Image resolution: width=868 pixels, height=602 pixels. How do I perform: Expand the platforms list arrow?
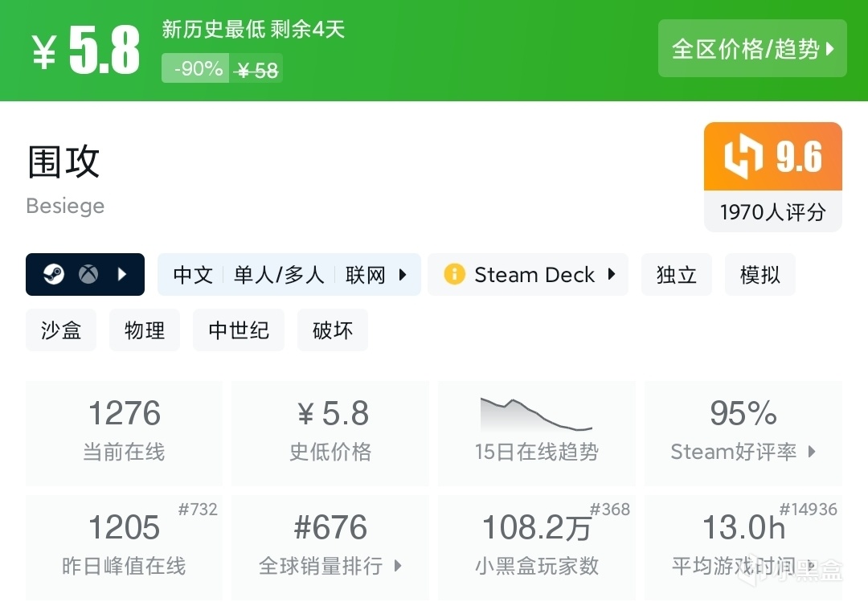[x=122, y=274]
